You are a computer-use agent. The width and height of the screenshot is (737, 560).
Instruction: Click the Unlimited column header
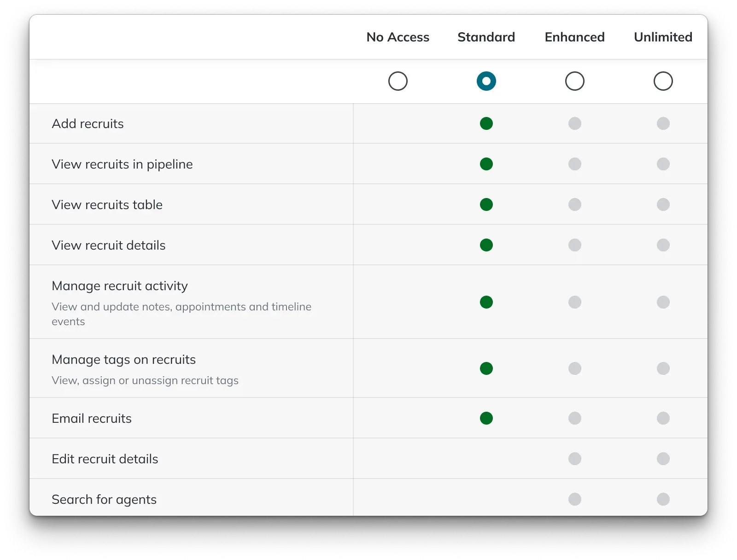(663, 37)
